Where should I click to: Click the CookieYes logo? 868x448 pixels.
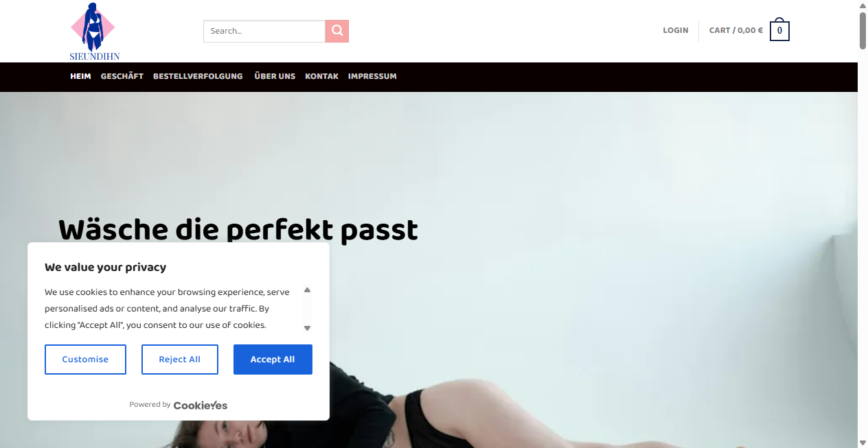tap(201, 405)
